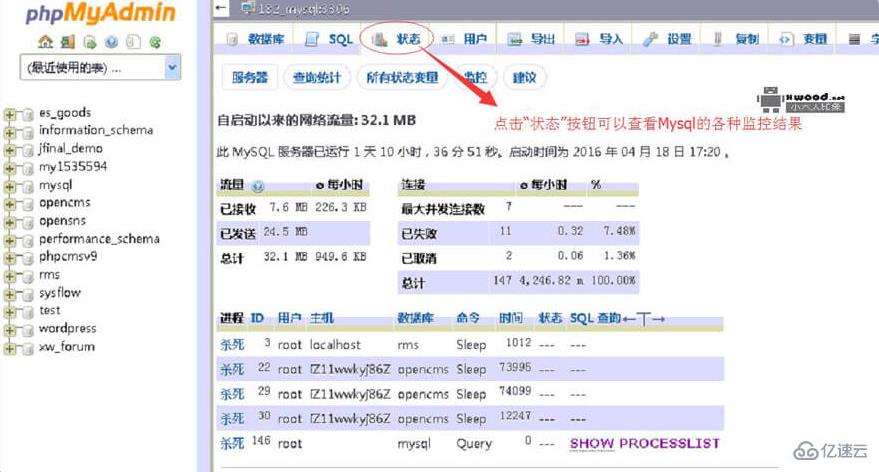Open the information_schema database
879x472 pixels.
pos(96,130)
